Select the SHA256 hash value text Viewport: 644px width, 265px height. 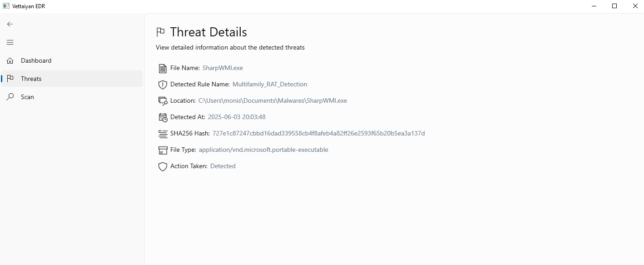tap(318, 133)
